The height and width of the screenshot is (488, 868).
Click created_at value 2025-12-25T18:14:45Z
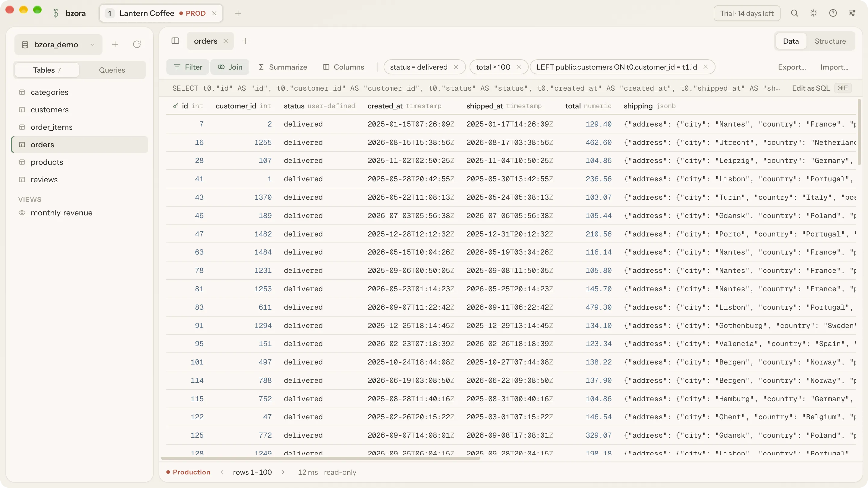[x=410, y=326]
